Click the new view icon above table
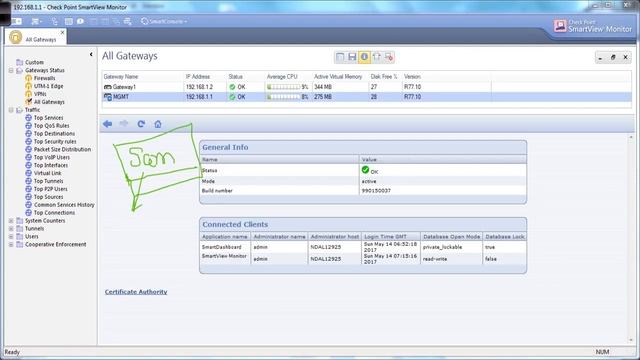 tap(340, 57)
